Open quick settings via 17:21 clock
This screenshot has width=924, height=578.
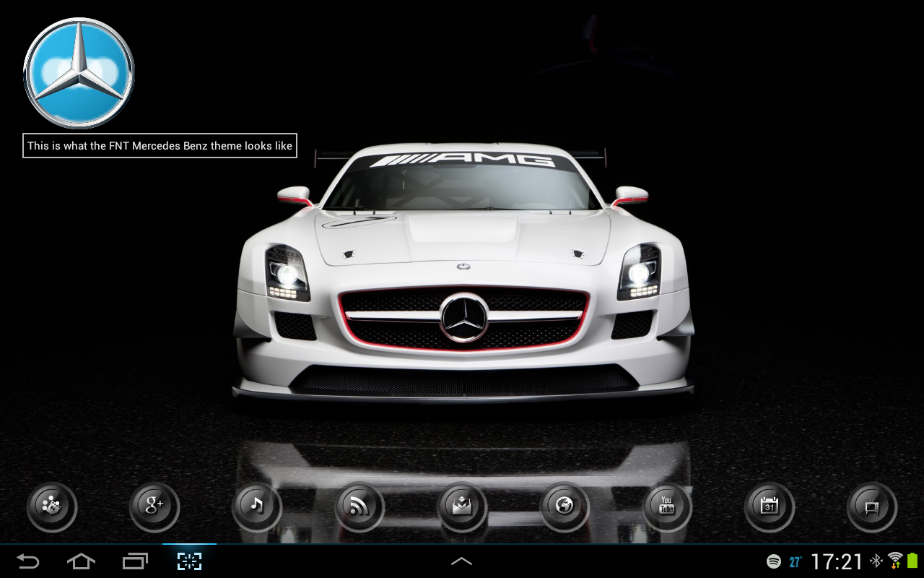(837, 561)
